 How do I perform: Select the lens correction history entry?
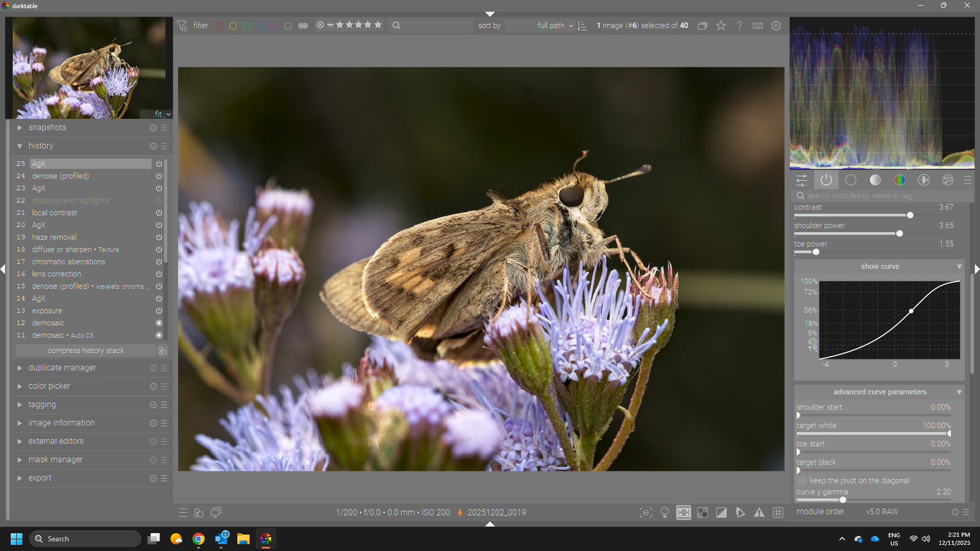tap(56, 274)
